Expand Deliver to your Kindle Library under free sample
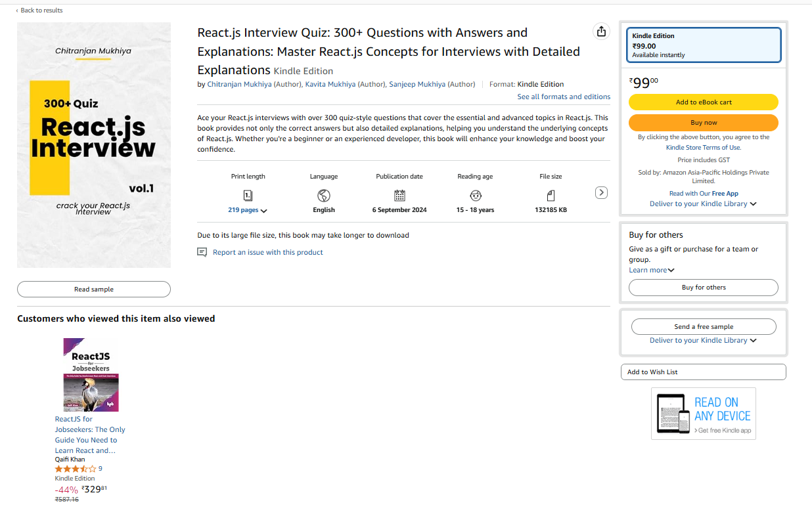This screenshot has width=812, height=518. tap(703, 340)
